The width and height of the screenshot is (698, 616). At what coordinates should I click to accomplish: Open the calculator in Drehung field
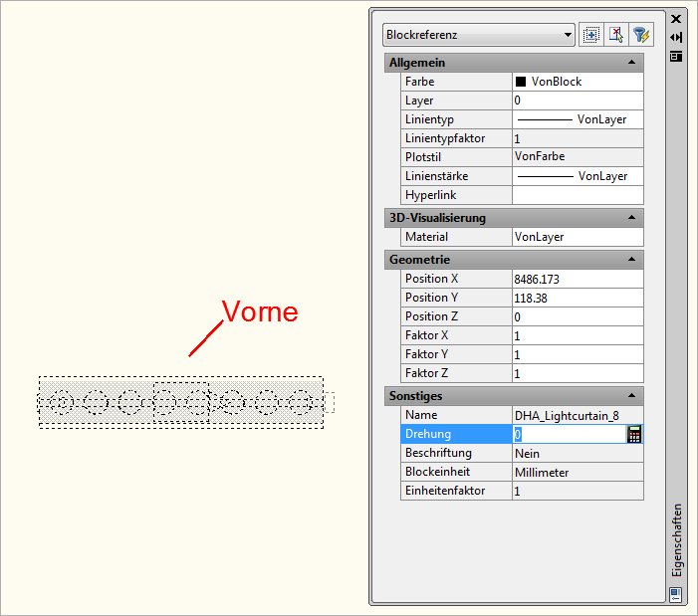[633, 434]
